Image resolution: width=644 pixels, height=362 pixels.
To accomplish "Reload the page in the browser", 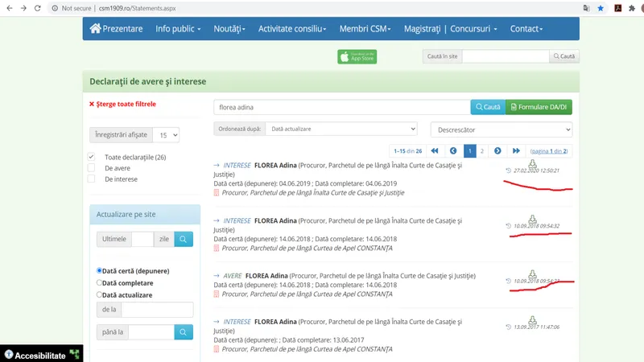I will click(39, 8).
